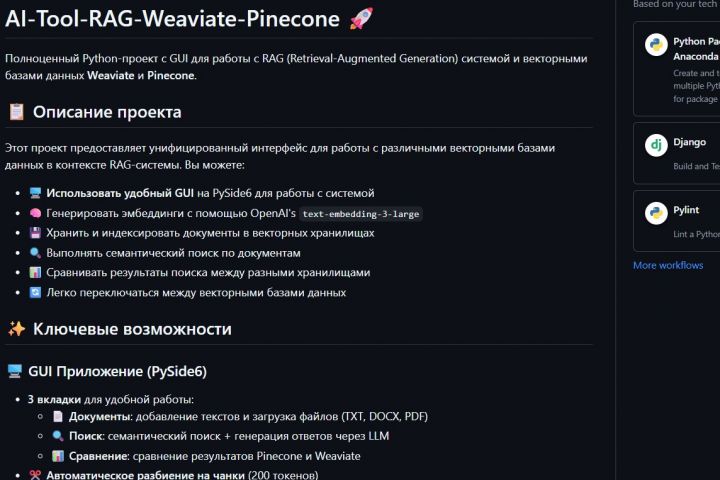Image resolution: width=720 pixels, height=480 pixels.
Task: Click the Сравнение bold label in the tabs list
Action: [98, 456]
